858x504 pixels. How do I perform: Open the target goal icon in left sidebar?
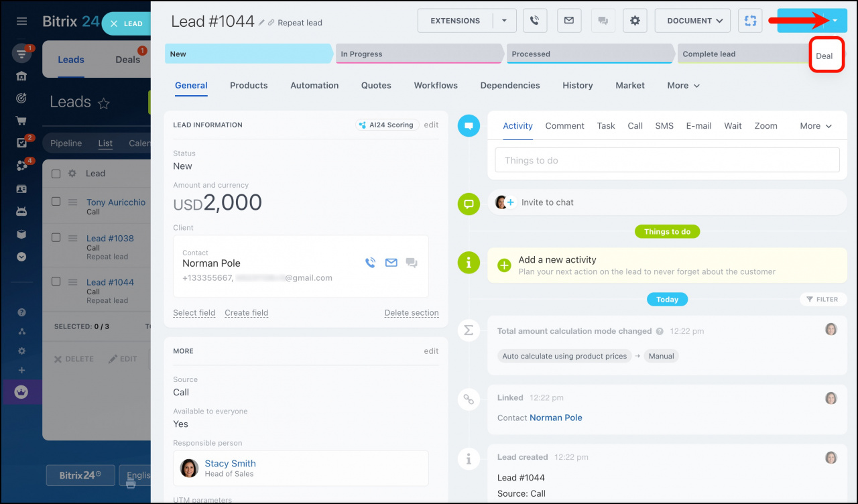coord(21,99)
